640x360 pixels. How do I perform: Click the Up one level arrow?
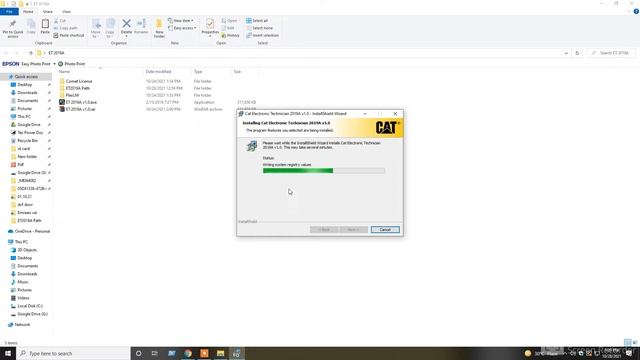31,53
